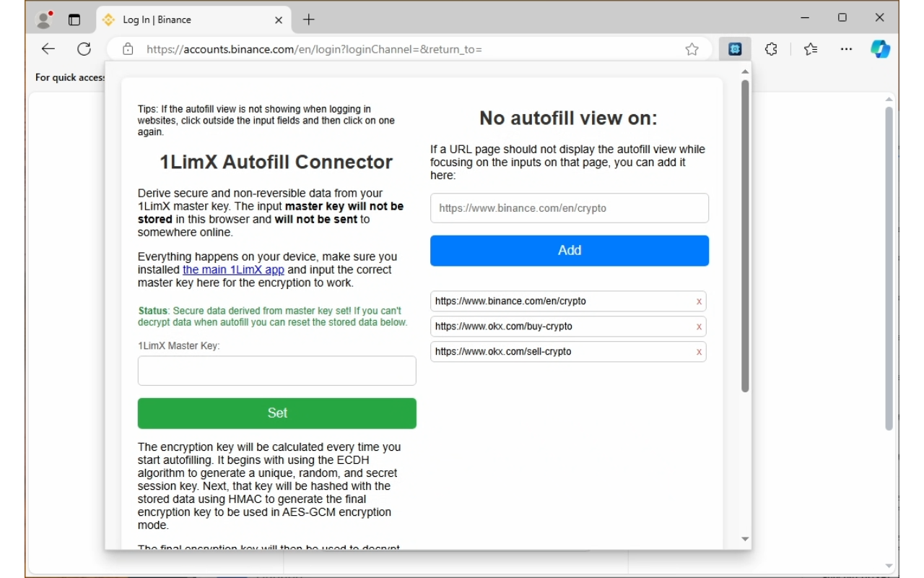This screenshot has height=578, width=924.
Task: Click popup scrollbar up arrow
Action: tap(745, 71)
